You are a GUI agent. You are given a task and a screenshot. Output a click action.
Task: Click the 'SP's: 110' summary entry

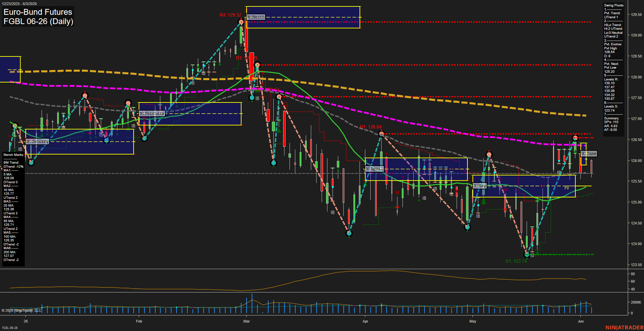[611, 122]
